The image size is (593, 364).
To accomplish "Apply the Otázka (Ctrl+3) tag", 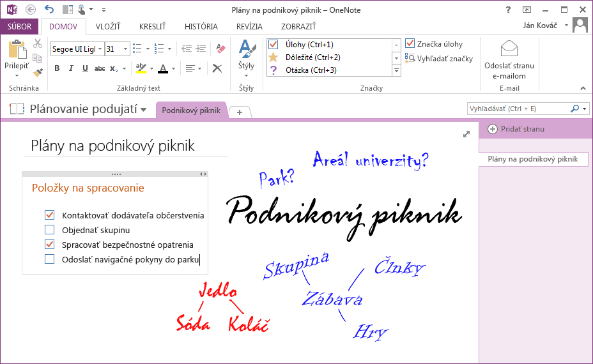I will [x=330, y=70].
